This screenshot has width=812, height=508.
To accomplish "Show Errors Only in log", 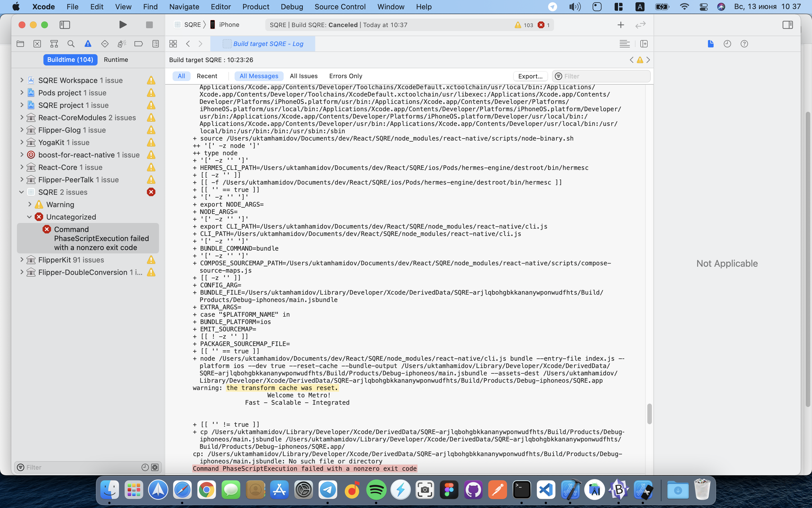I will pos(346,76).
